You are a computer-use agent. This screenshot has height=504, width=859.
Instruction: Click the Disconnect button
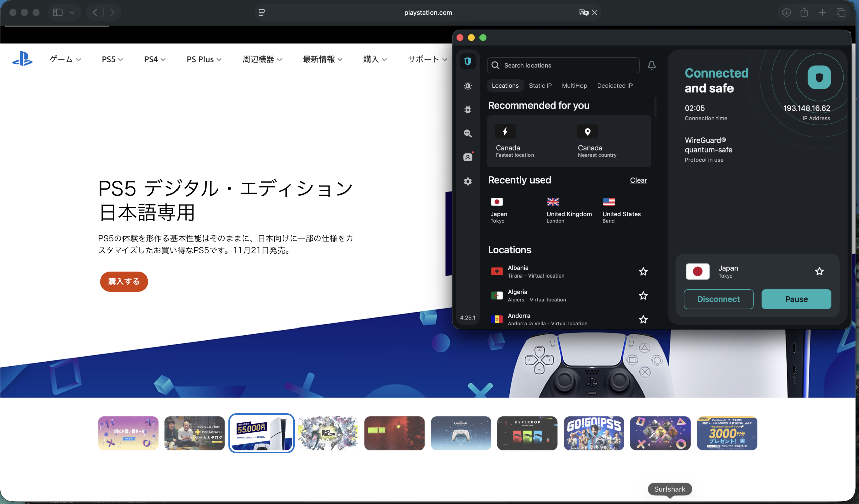click(718, 299)
